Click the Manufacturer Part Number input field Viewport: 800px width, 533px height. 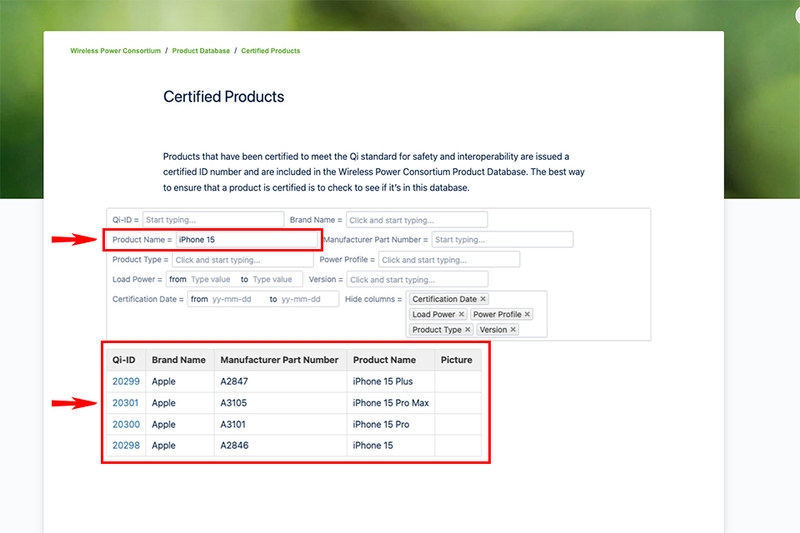pos(503,240)
